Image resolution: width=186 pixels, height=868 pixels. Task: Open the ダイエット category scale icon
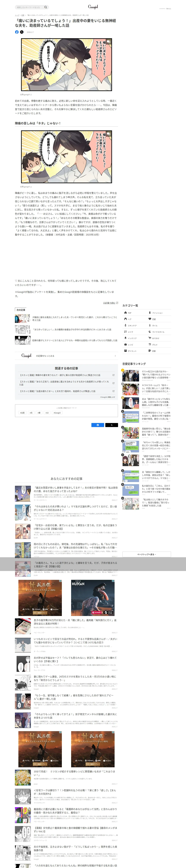pyautogui.click(x=125, y=351)
